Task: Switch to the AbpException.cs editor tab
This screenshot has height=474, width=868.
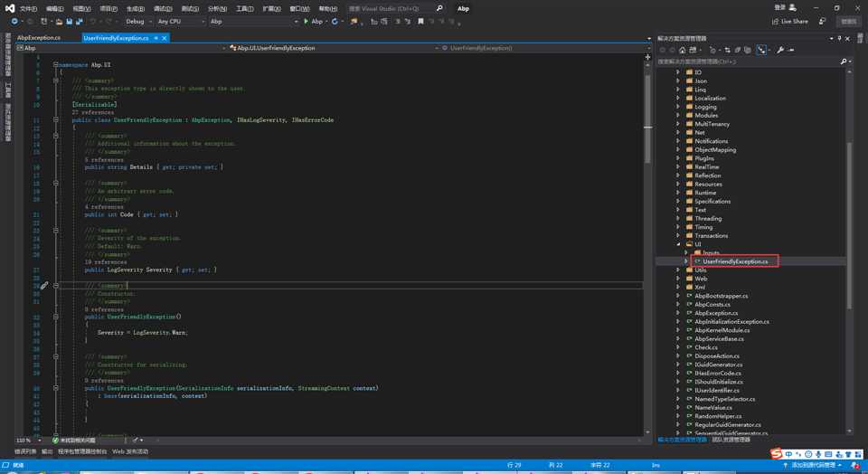Action: [x=39, y=38]
